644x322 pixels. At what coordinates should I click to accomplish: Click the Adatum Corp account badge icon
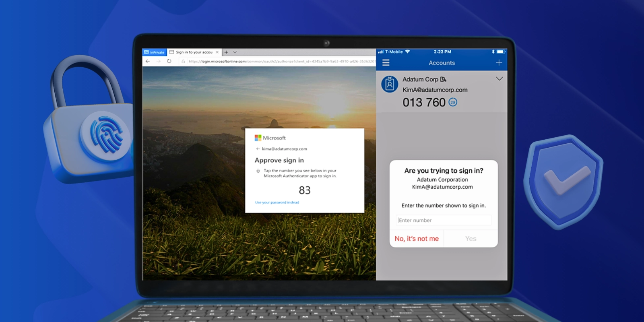click(x=390, y=84)
